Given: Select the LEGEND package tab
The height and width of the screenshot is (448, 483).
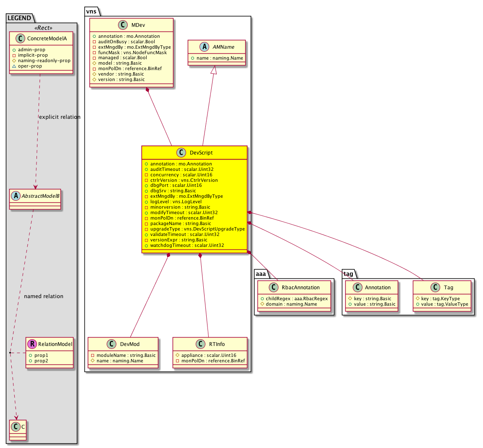Looking at the screenshot, I should click(19, 18).
